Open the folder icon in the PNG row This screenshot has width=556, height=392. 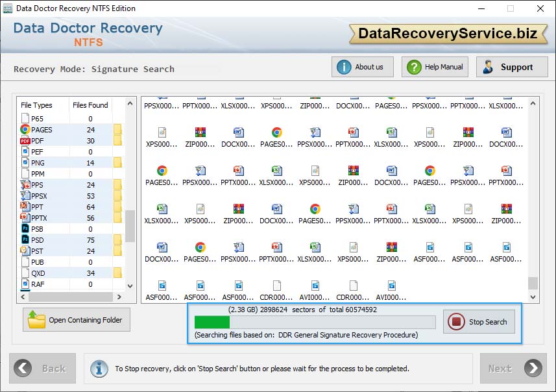coord(117,162)
